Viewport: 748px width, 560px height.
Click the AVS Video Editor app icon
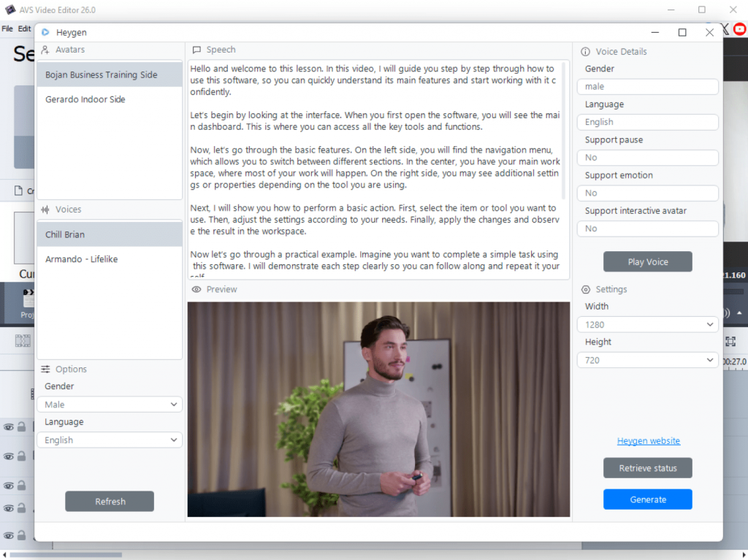10,9
